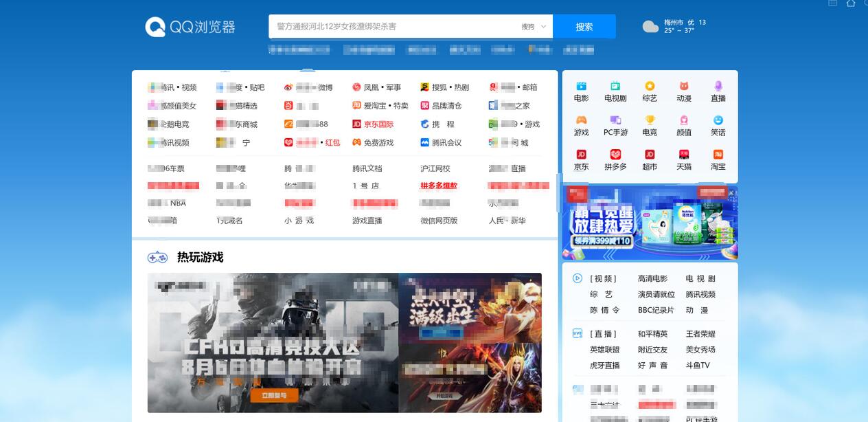
Task: Open the 游戏 gamepad icon in the shortcut grid
Action: (x=581, y=120)
